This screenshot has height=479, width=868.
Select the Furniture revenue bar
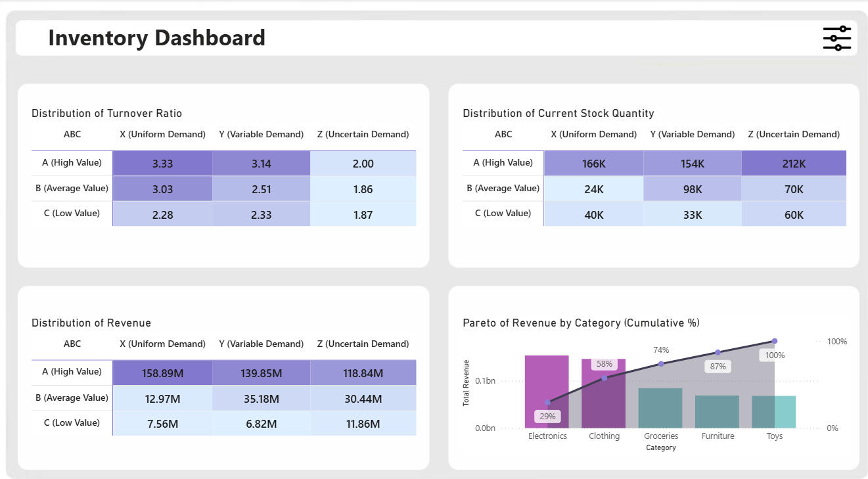(x=717, y=411)
